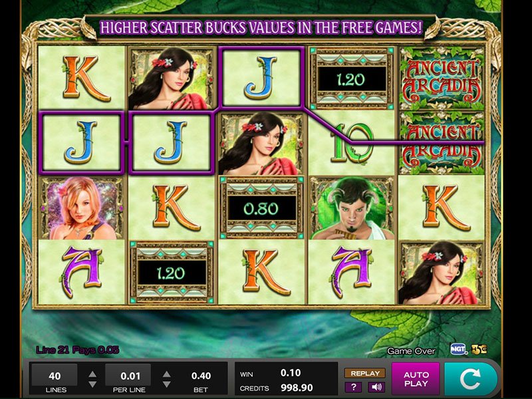This screenshot has width=532, height=399.
Task: Click the IGT logo icon
Action: tap(459, 348)
